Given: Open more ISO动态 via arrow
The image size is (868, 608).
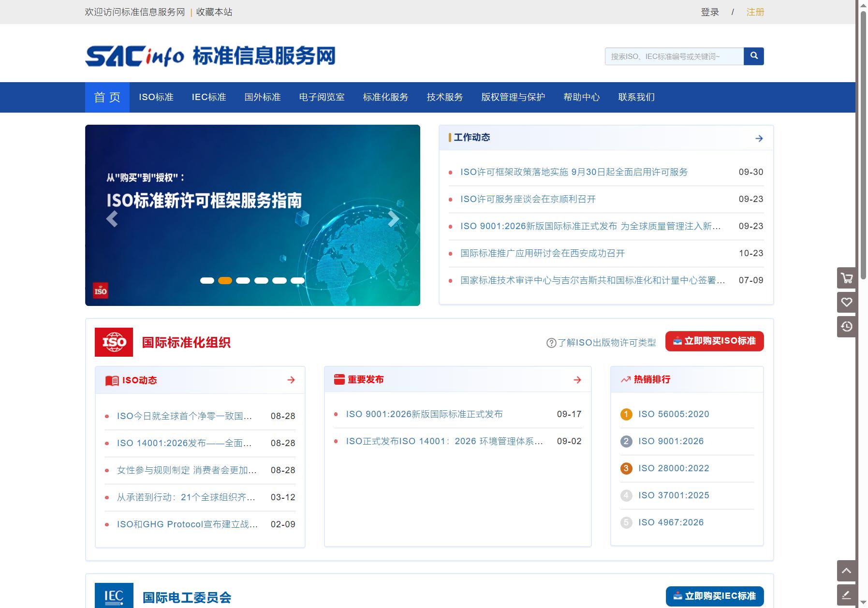Looking at the screenshot, I should click(291, 380).
